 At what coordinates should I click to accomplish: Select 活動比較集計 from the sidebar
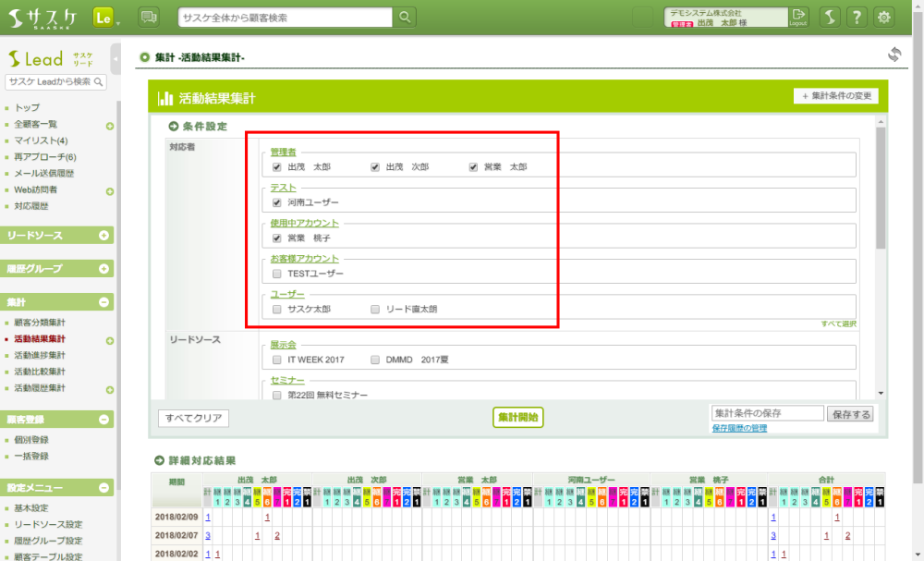pyautogui.click(x=40, y=372)
